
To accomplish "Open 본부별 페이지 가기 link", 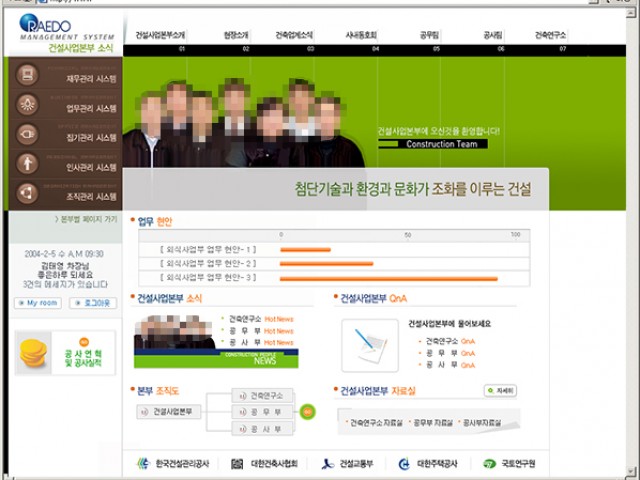I will (x=86, y=219).
